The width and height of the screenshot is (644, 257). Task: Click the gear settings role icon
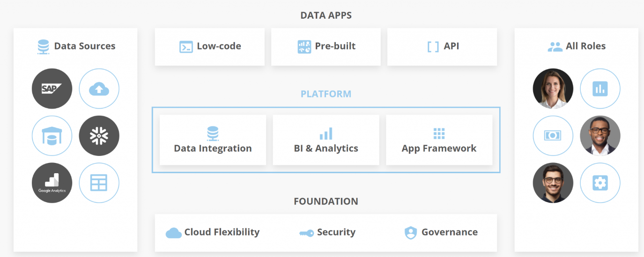point(600,183)
